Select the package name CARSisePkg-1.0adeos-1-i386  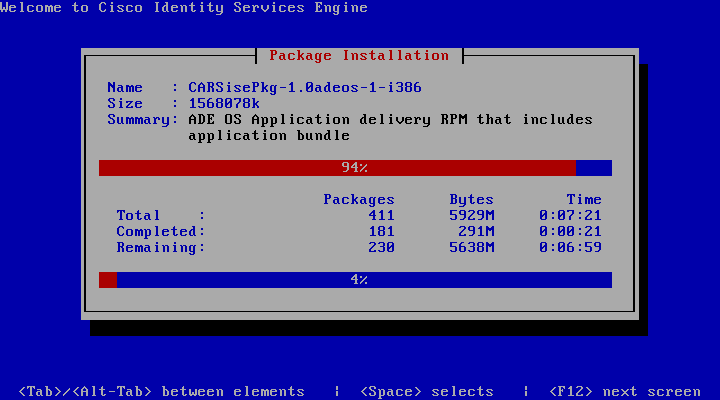tap(305, 87)
